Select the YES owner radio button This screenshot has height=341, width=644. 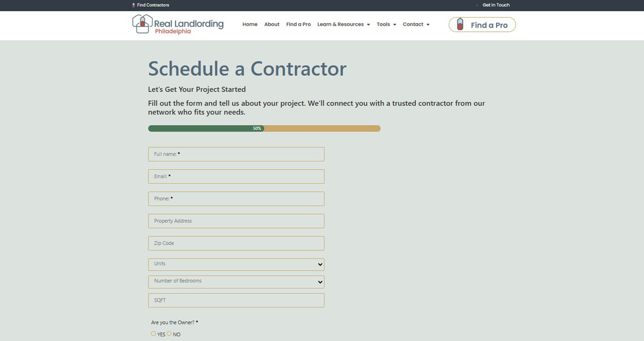(153, 334)
